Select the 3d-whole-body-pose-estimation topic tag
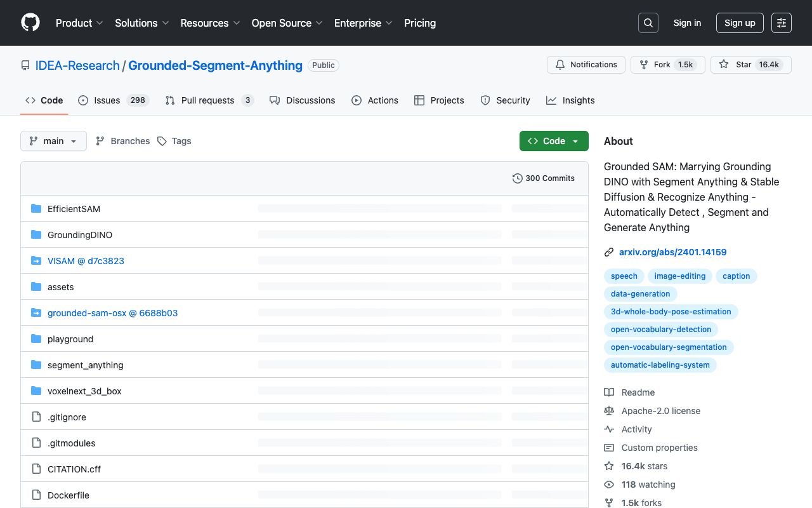812x508 pixels. pos(671,312)
